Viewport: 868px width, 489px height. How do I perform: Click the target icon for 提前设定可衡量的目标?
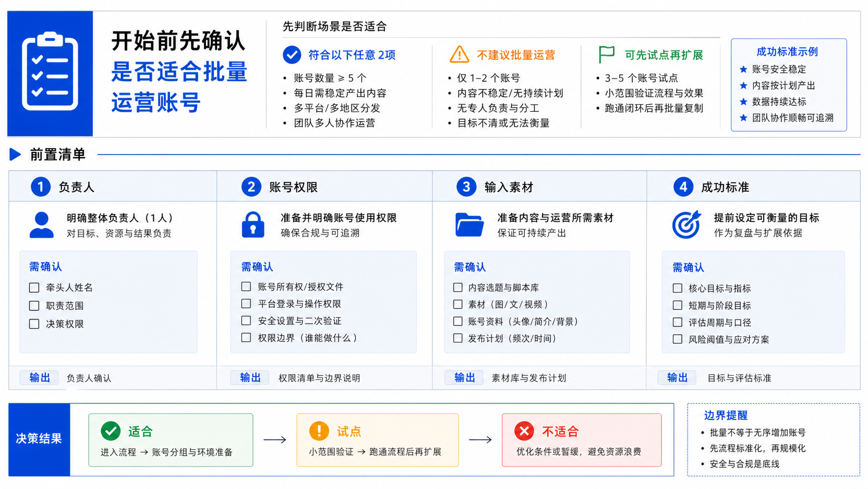pos(686,224)
